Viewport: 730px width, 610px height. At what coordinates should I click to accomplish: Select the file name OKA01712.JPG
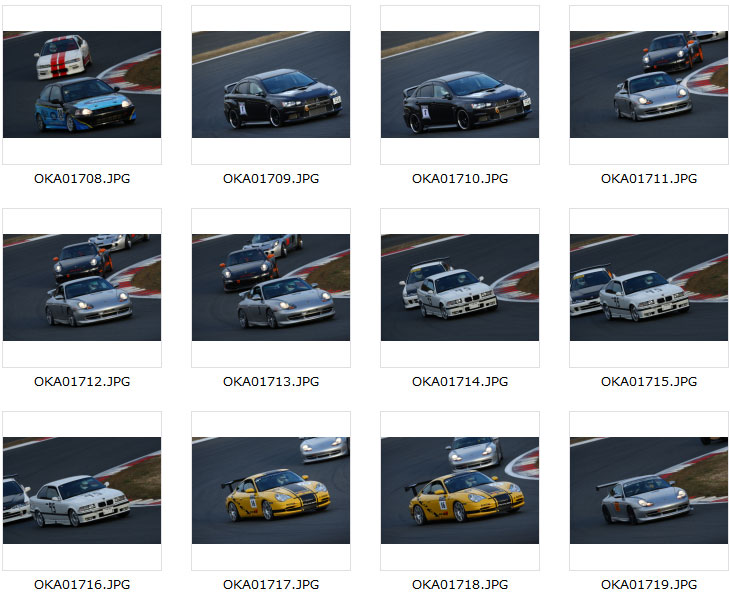click(x=82, y=382)
